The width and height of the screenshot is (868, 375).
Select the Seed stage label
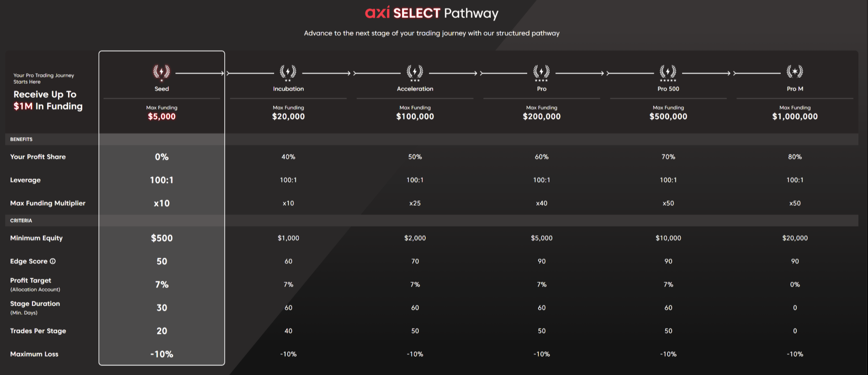(x=162, y=89)
